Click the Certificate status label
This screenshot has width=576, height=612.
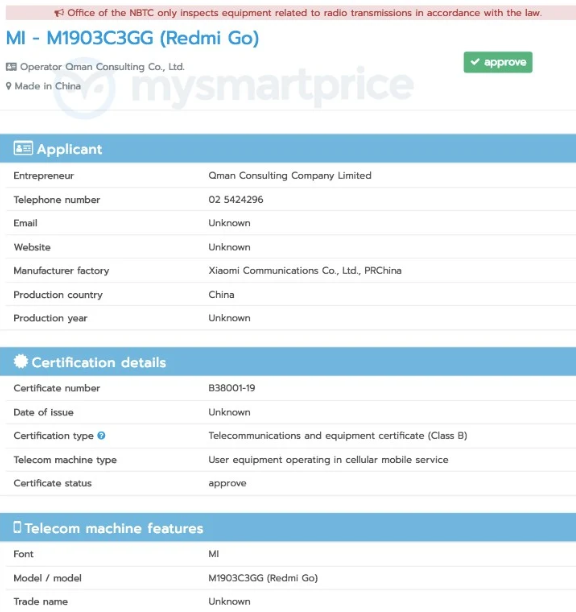(53, 483)
